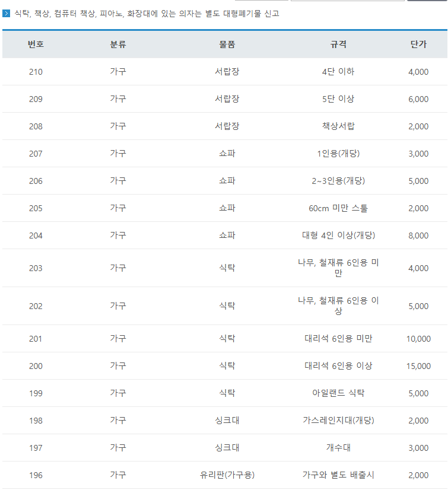
Task: Click the 책상서랍 specification cell
Action: (x=338, y=126)
